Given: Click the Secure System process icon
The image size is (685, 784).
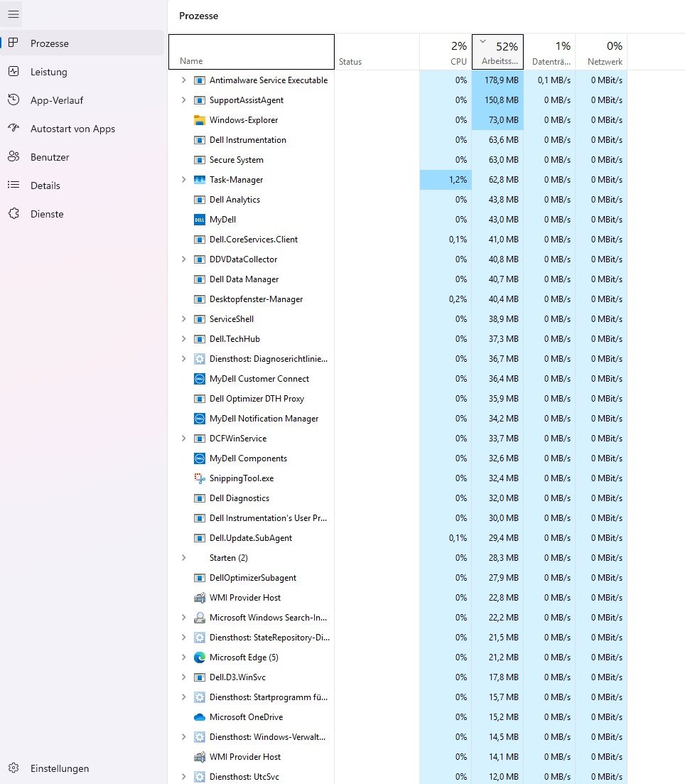Looking at the screenshot, I should coord(200,160).
